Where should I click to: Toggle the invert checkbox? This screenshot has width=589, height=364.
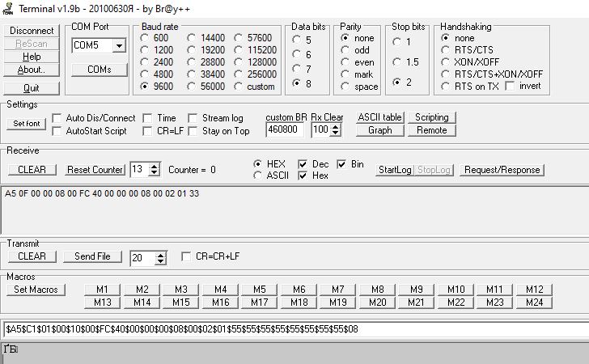[x=510, y=86]
